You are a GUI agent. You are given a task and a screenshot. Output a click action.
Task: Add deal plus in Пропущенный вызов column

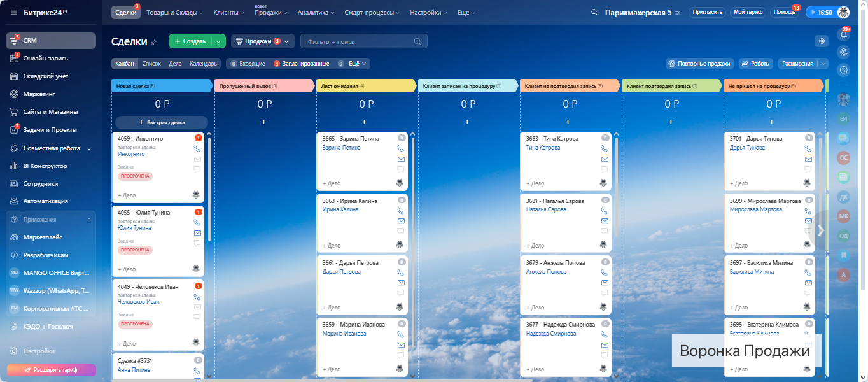point(263,122)
